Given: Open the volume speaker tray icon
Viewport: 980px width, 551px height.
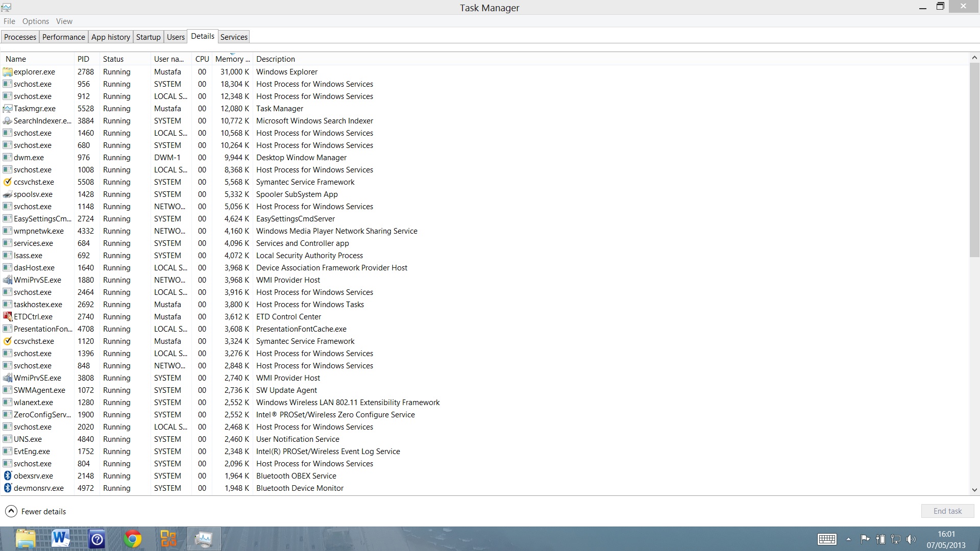Looking at the screenshot, I should pyautogui.click(x=911, y=539).
